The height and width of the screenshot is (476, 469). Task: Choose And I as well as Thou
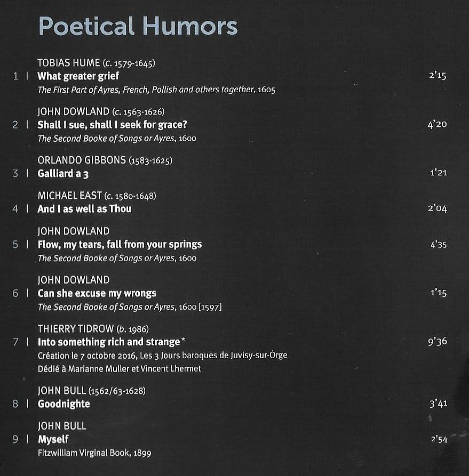click(84, 209)
